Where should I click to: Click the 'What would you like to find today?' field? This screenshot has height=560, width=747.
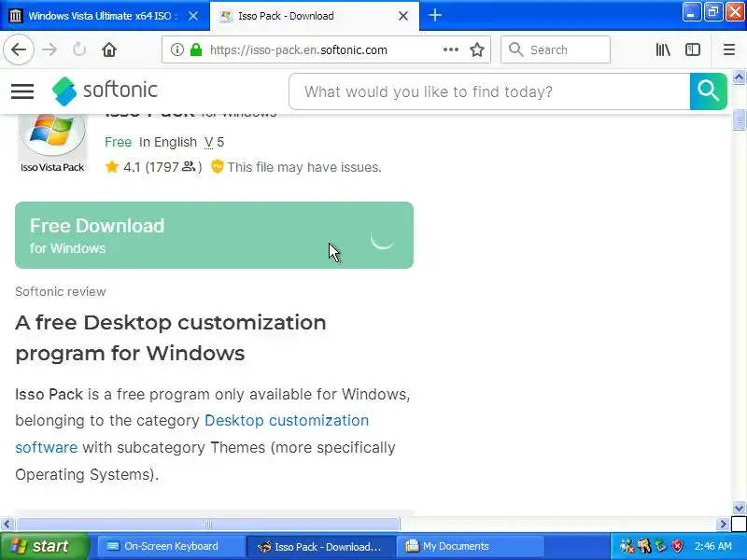(x=489, y=91)
